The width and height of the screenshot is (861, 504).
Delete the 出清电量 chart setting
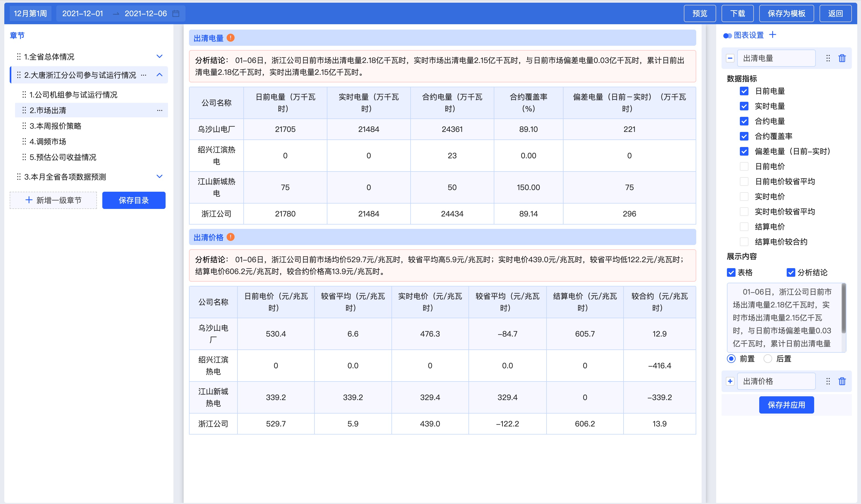click(x=842, y=58)
